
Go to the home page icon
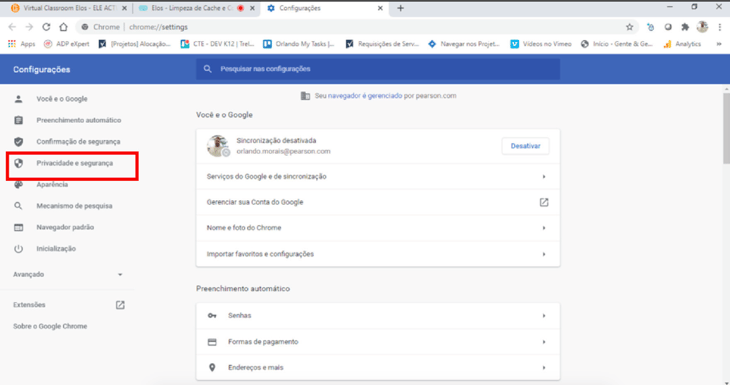tap(63, 27)
